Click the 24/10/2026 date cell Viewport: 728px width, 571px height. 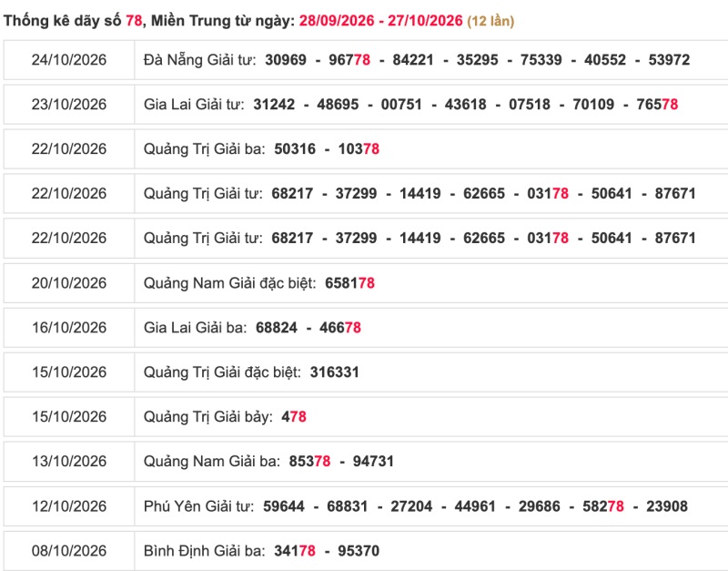tap(69, 60)
